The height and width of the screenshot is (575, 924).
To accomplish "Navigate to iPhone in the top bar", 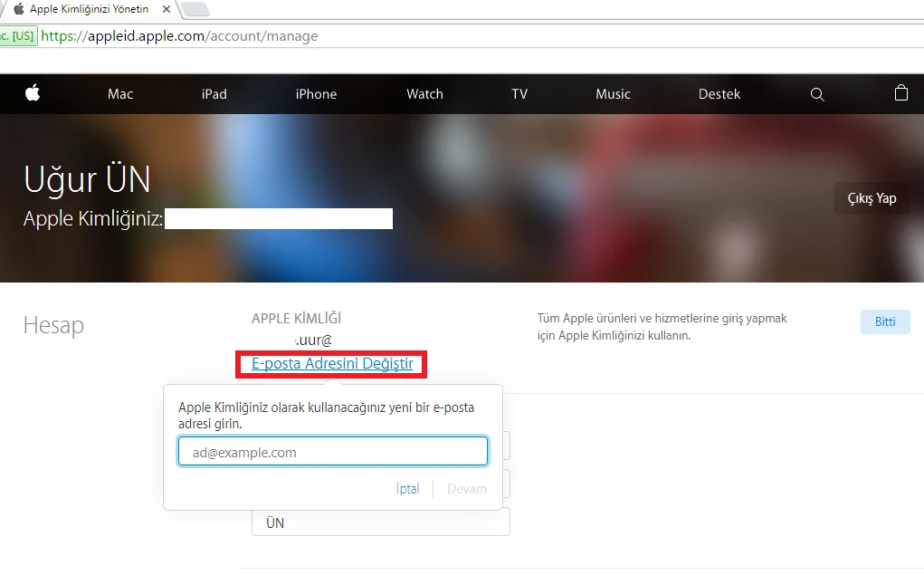I will tap(316, 94).
